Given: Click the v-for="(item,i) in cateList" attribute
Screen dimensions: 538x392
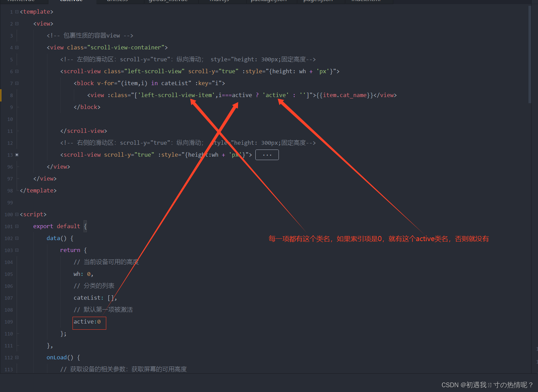Looking at the screenshot, I should pyautogui.click(x=144, y=83).
